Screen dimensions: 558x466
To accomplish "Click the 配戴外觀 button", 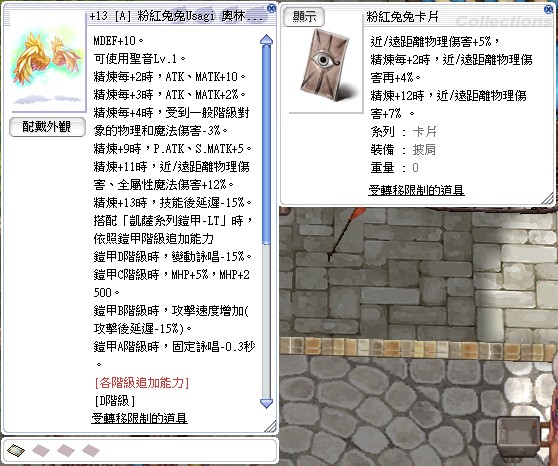I will (47, 127).
